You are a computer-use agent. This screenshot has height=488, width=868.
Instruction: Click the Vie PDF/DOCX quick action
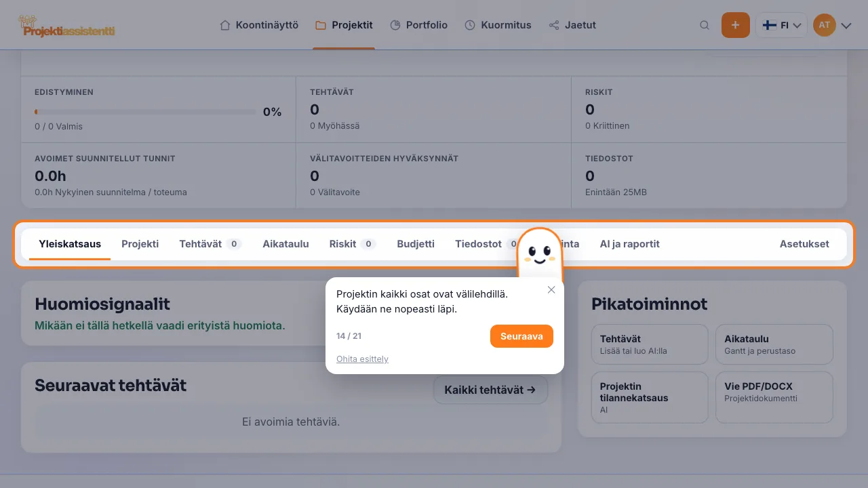pos(774,397)
